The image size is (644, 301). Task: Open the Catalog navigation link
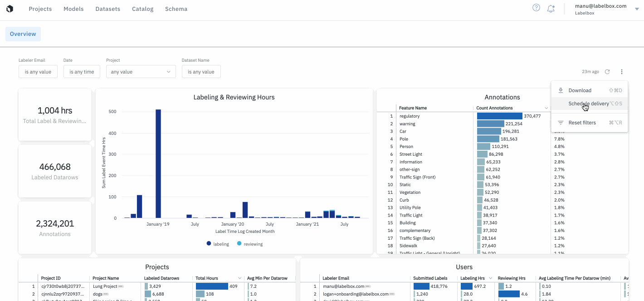pyautogui.click(x=143, y=9)
